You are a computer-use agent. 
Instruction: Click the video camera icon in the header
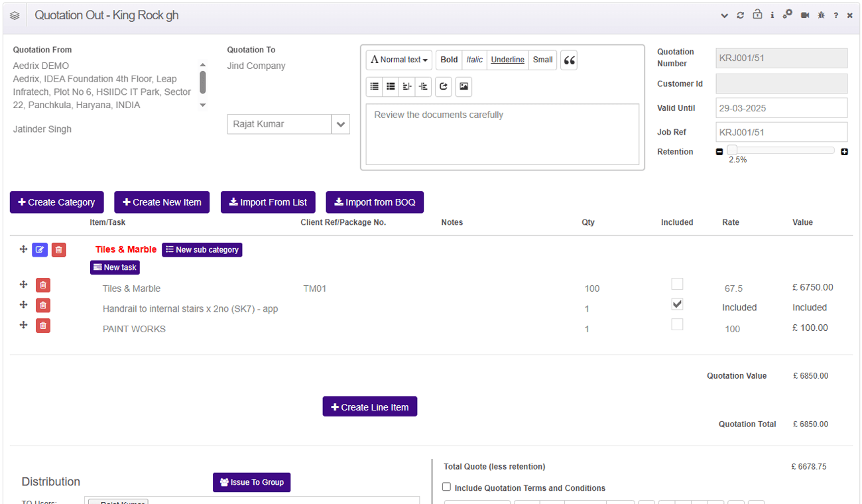(x=804, y=15)
